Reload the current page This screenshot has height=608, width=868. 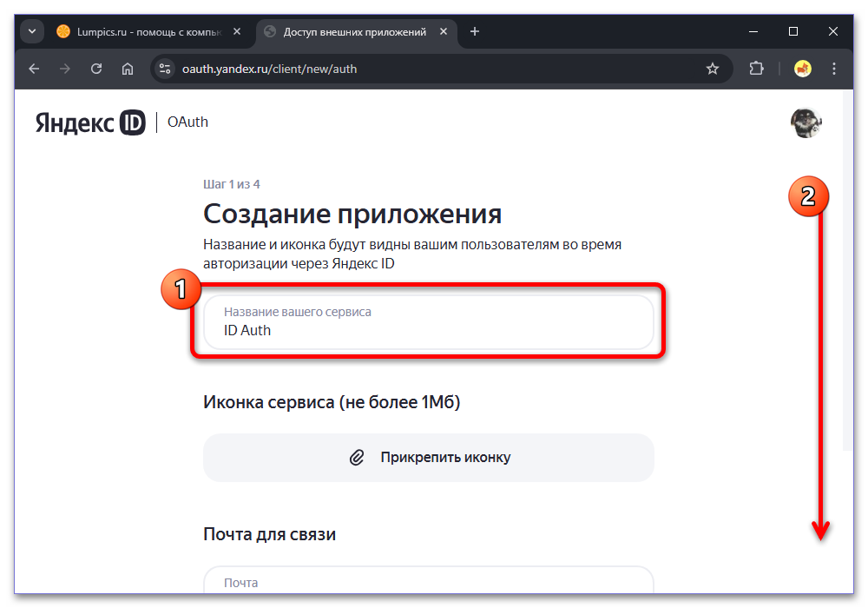pyautogui.click(x=96, y=69)
